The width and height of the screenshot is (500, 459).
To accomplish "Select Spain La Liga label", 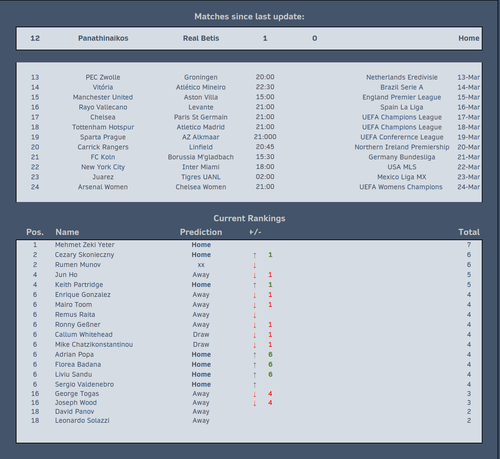I will tap(402, 107).
